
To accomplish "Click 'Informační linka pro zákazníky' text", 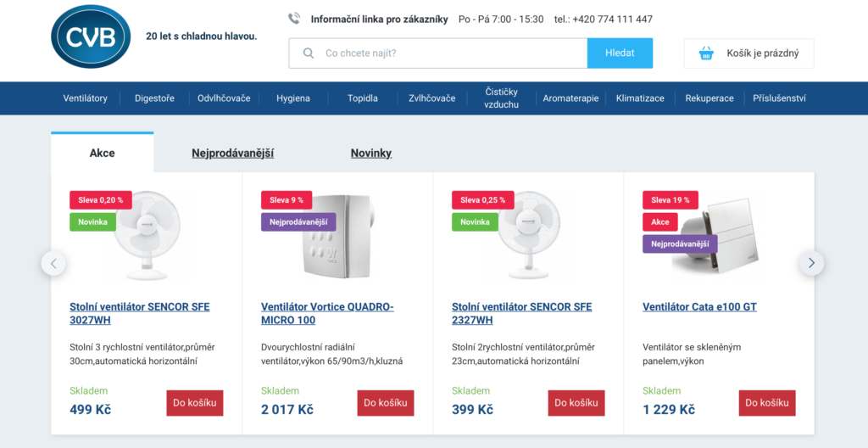I will coord(379,20).
